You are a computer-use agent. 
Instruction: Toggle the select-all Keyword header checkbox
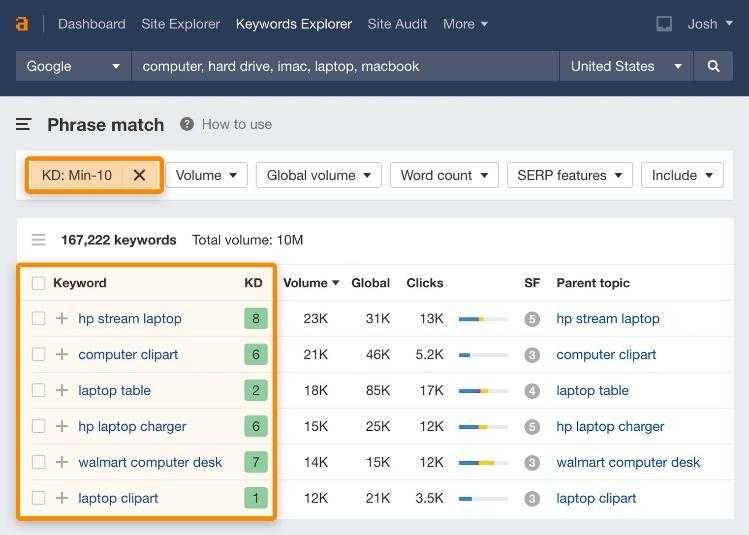pyautogui.click(x=39, y=283)
